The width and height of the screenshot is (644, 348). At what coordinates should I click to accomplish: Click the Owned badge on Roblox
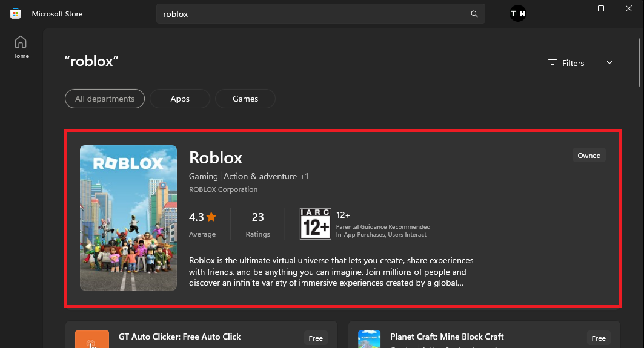pos(589,156)
